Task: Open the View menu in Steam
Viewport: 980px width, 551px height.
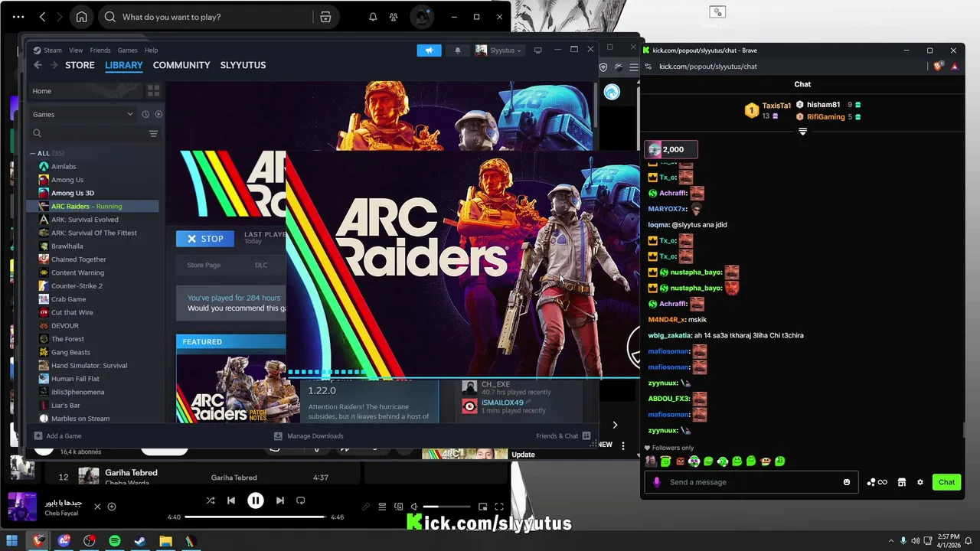Action: [76, 51]
